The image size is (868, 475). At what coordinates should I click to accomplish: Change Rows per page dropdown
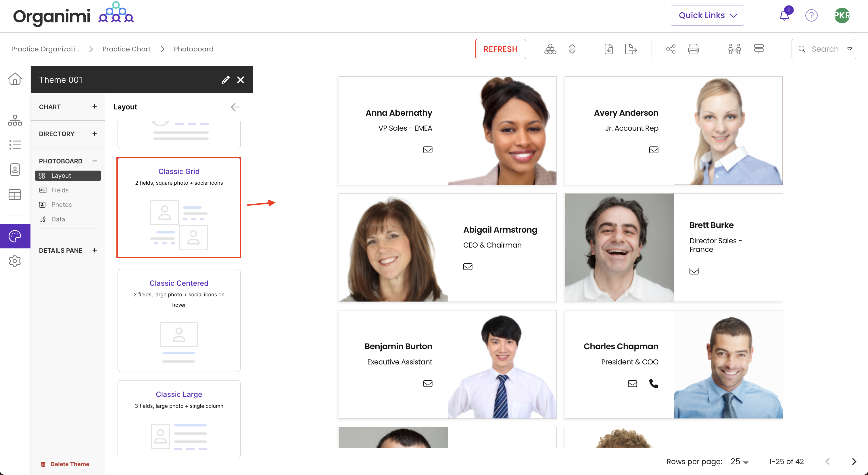(x=739, y=461)
